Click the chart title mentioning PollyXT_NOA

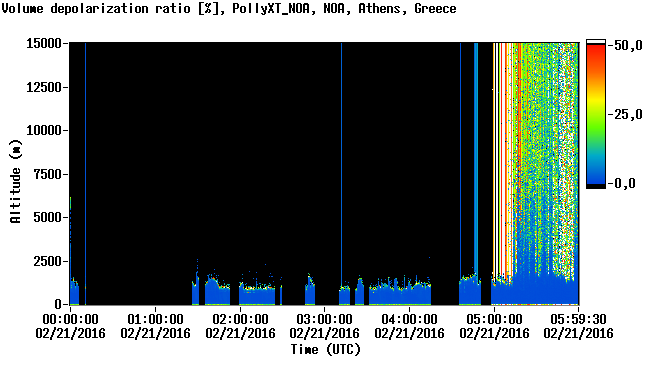(x=229, y=9)
